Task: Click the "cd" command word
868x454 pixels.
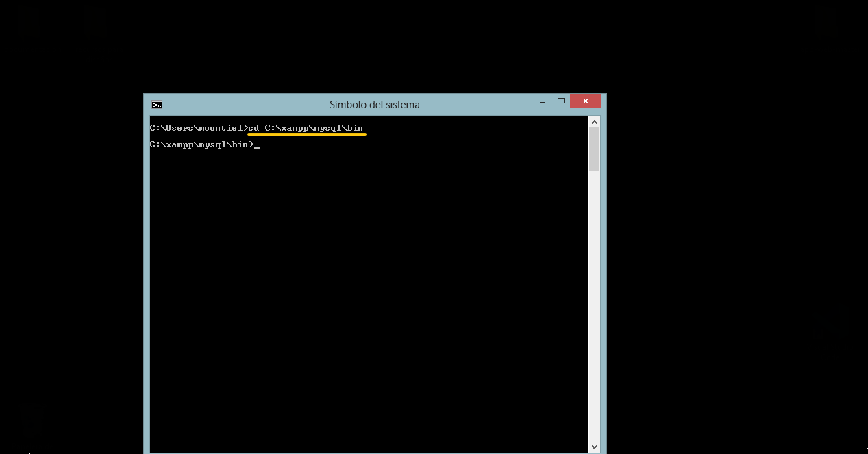Action: [x=253, y=128]
